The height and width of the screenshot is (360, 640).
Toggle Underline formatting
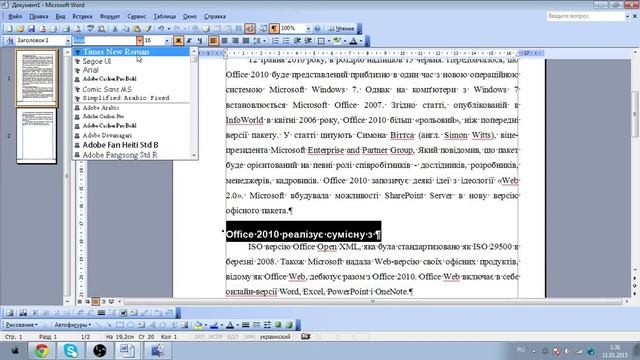coord(200,40)
